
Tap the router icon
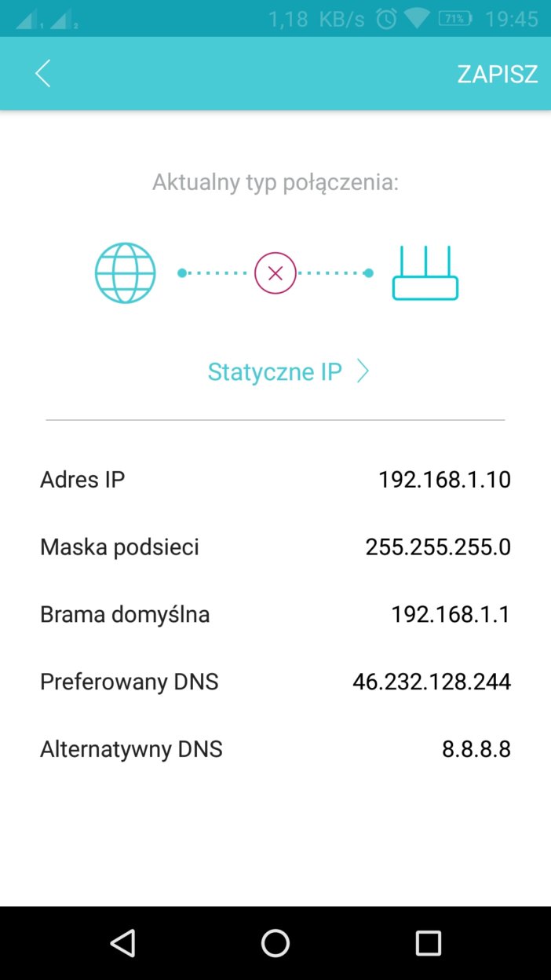tap(425, 273)
